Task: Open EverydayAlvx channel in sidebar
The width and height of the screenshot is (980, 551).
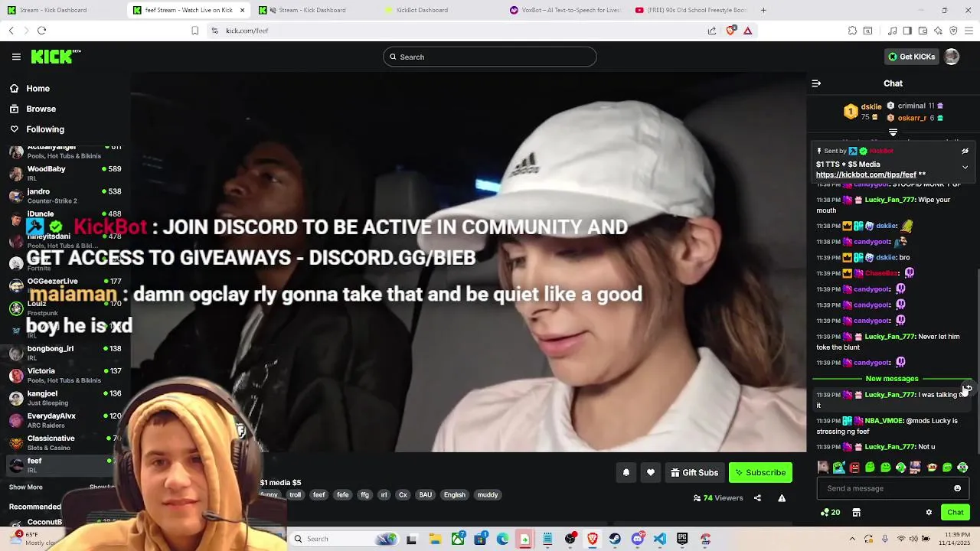Action: (65, 420)
